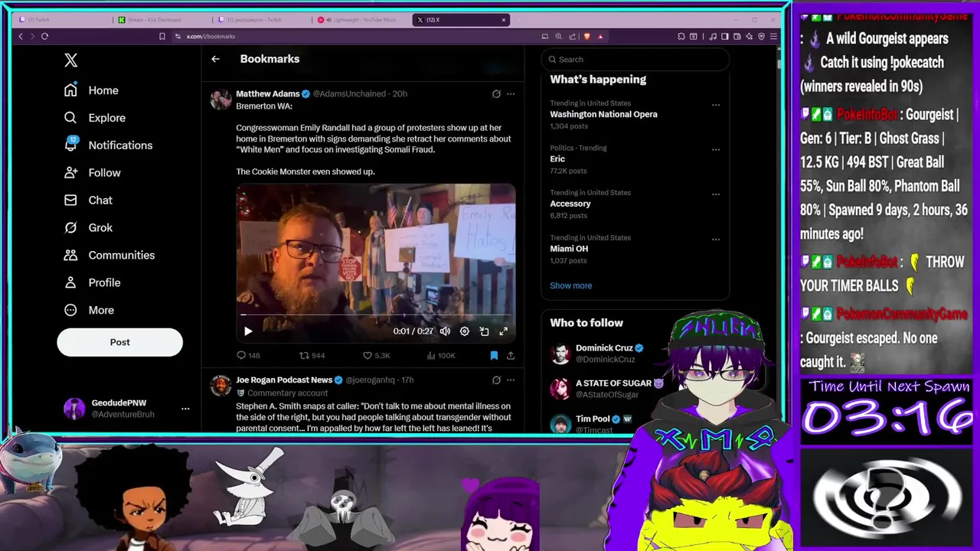
Task: Open GeodudePNW account switcher dots
Action: [x=185, y=409]
